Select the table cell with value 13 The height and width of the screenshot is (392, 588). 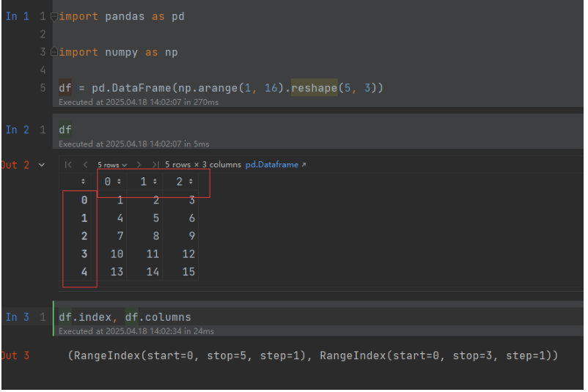[117, 272]
